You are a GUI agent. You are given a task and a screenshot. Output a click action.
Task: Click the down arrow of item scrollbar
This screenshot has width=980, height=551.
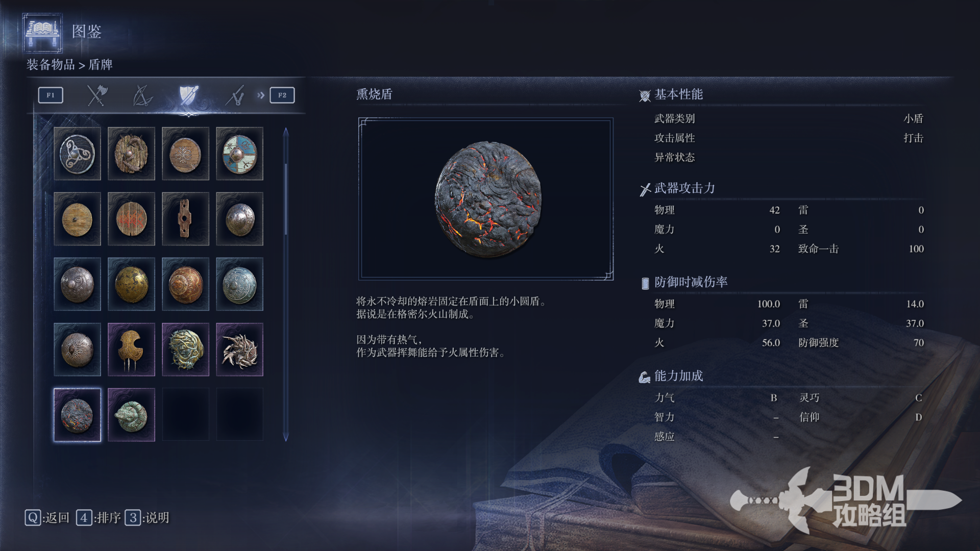tap(286, 437)
